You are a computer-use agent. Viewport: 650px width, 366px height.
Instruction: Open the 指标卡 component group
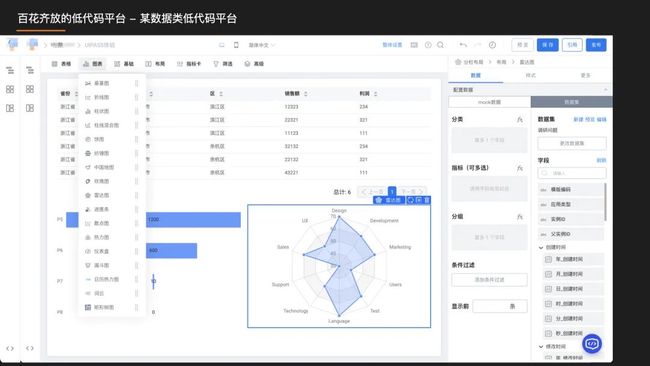189,64
